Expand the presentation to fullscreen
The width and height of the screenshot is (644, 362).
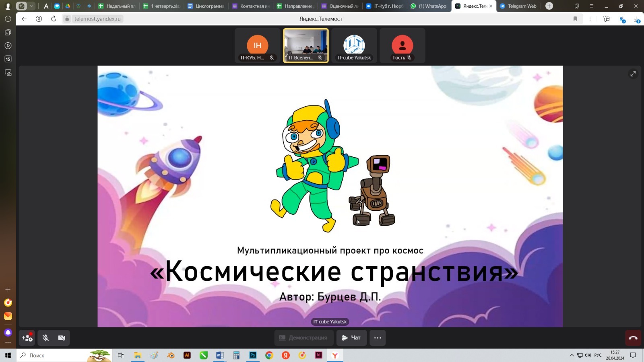click(x=633, y=74)
